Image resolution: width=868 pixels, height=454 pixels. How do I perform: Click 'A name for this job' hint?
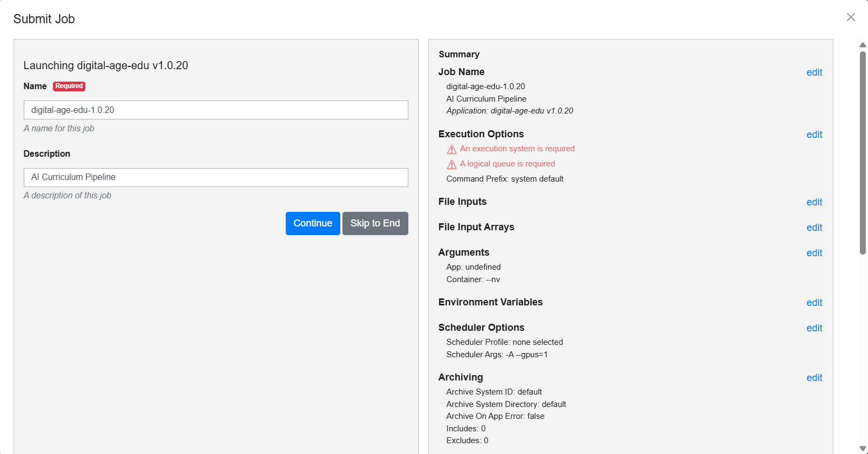[59, 128]
